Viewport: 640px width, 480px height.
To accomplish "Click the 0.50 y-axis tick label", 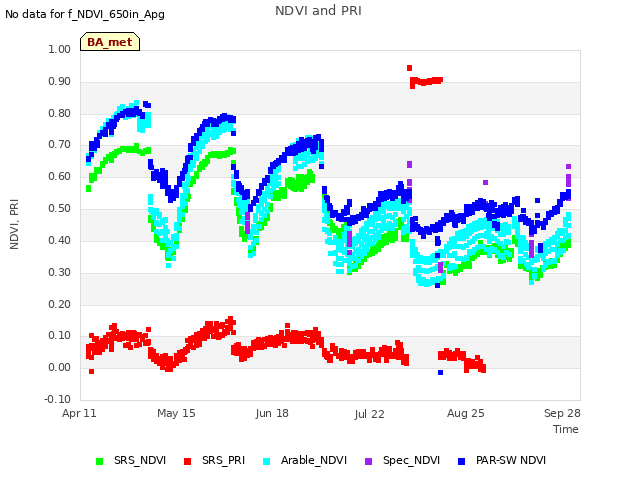I will coord(60,209).
